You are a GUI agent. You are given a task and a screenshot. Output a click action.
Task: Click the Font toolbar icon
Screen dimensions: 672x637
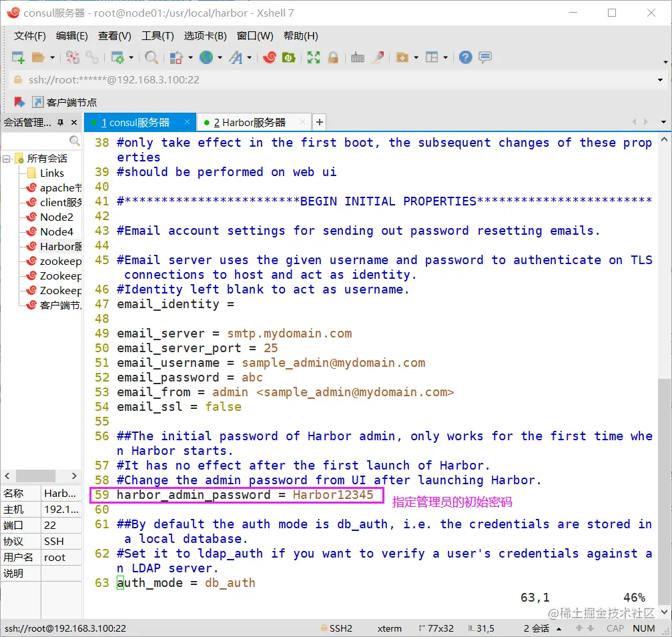[x=236, y=57]
